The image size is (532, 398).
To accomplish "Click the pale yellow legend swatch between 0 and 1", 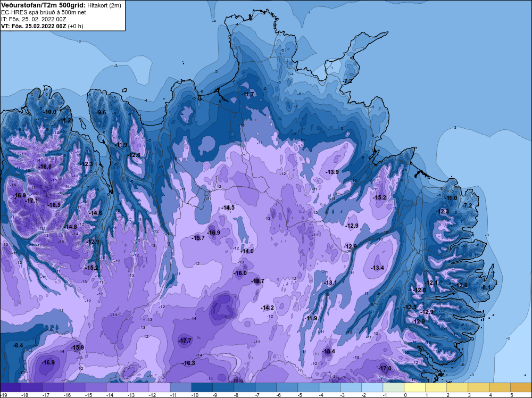I will [x=414, y=387].
